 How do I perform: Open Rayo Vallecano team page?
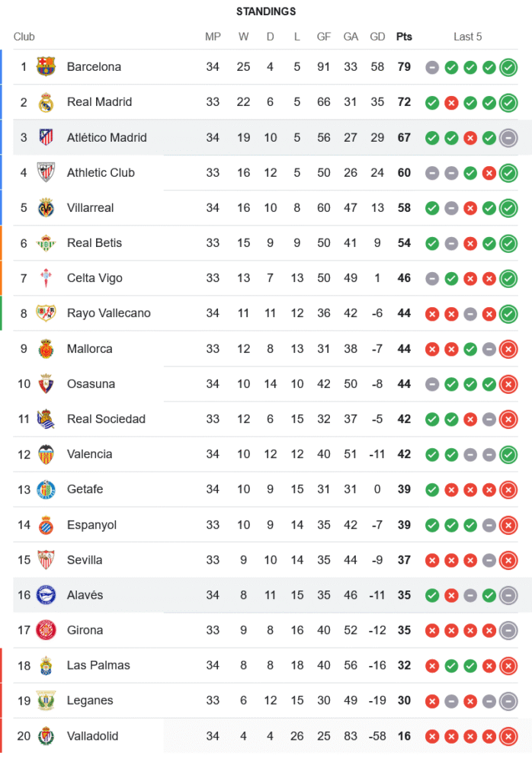click(x=108, y=313)
